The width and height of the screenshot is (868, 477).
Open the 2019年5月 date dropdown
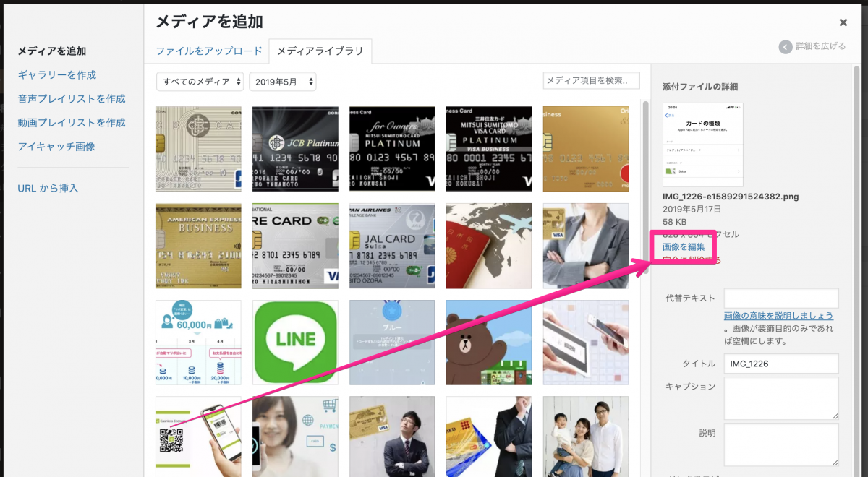pyautogui.click(x=283, y=82)
